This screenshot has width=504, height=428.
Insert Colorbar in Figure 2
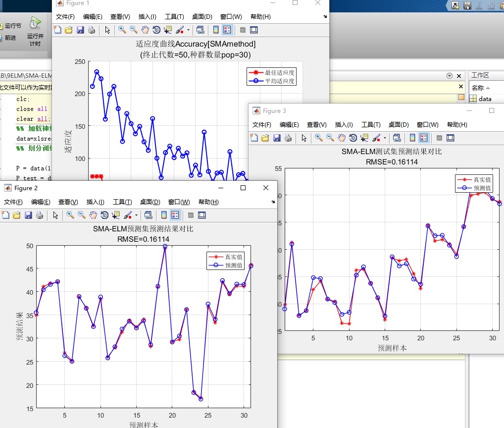click(x=164, y=215)
